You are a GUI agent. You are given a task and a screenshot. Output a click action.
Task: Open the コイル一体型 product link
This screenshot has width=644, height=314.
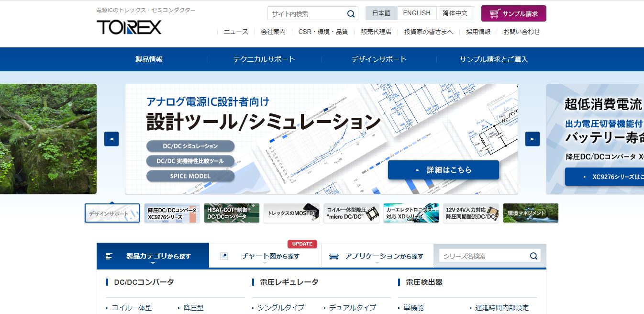coord(132,308)
